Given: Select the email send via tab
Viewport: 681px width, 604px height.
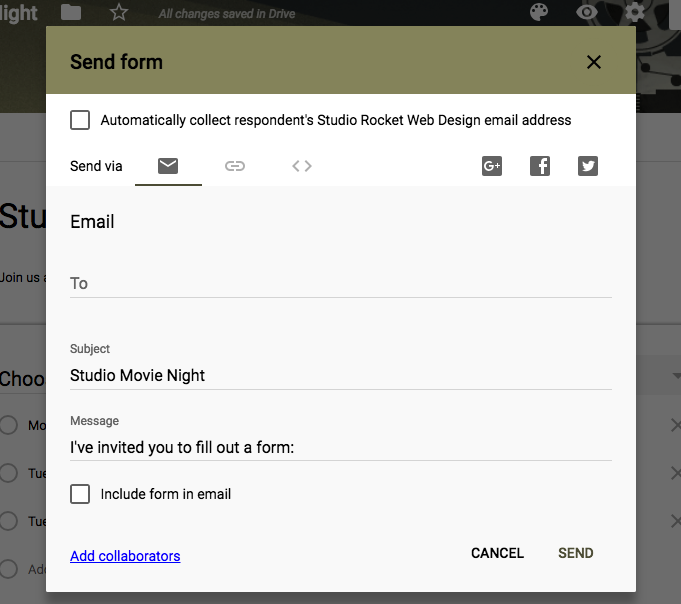Looking at the screenshot, I should pyautogui.click(x=168, y=166).
